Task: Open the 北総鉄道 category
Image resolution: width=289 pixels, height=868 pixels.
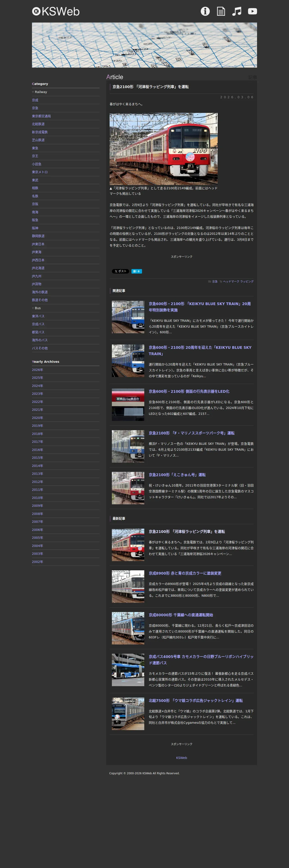Action: pos(38,124)
